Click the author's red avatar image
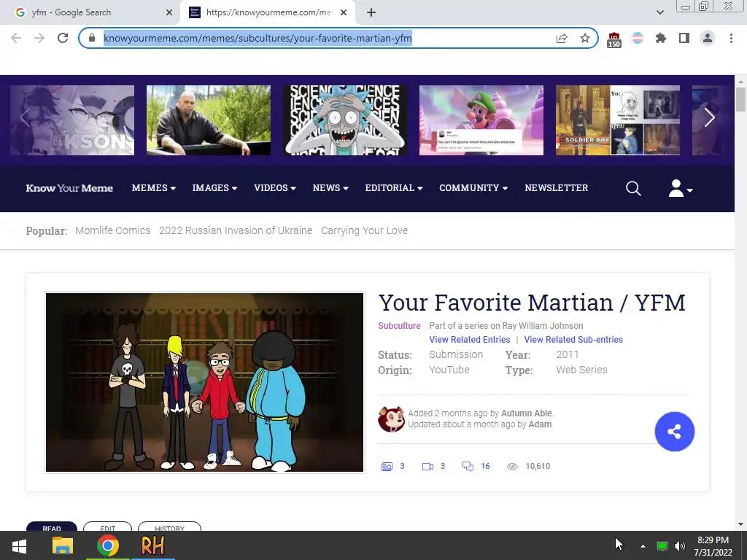747x560 pixels. (x=391, y=419)
